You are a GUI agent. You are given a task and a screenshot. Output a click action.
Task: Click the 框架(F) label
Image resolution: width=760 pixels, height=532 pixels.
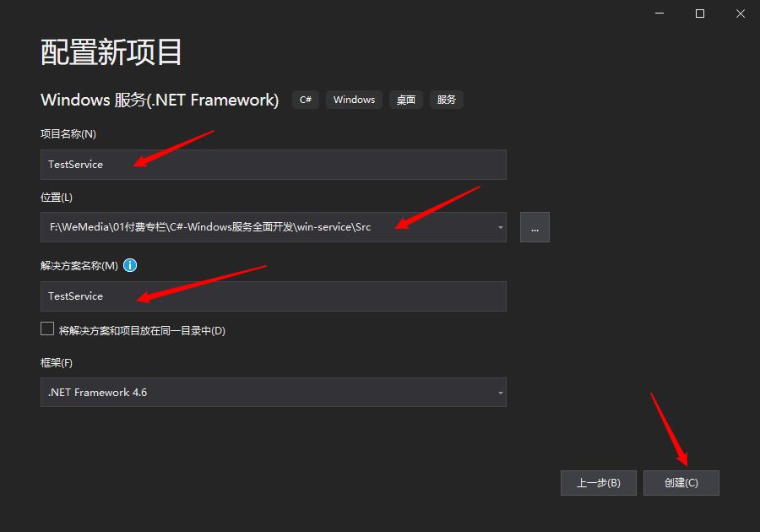[x=57, y=363]
